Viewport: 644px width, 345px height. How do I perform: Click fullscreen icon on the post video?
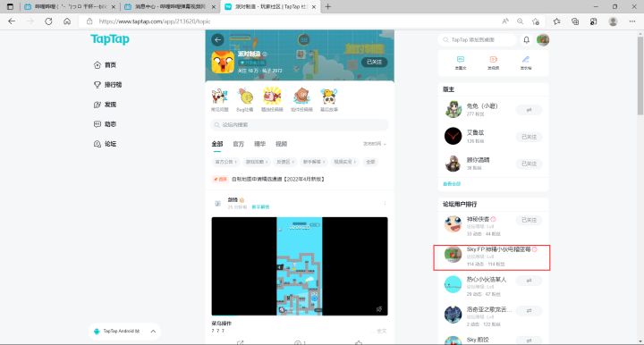[379, 309]
